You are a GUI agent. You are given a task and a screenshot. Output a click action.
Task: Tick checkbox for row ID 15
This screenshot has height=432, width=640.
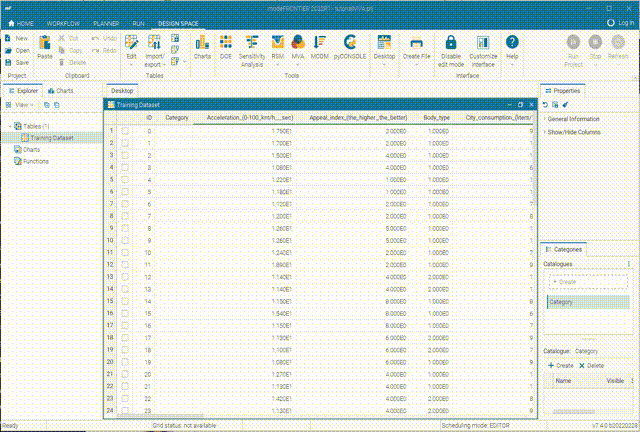point(125,314)
